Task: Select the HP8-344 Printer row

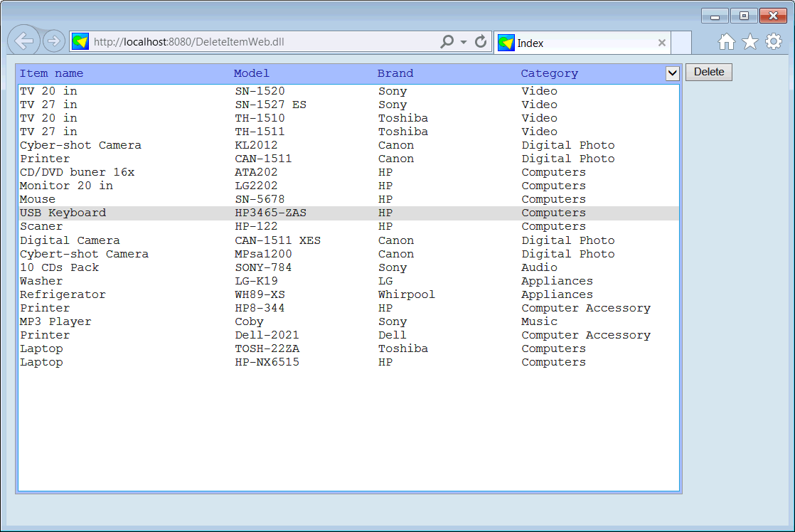Action: coord(349,309)
